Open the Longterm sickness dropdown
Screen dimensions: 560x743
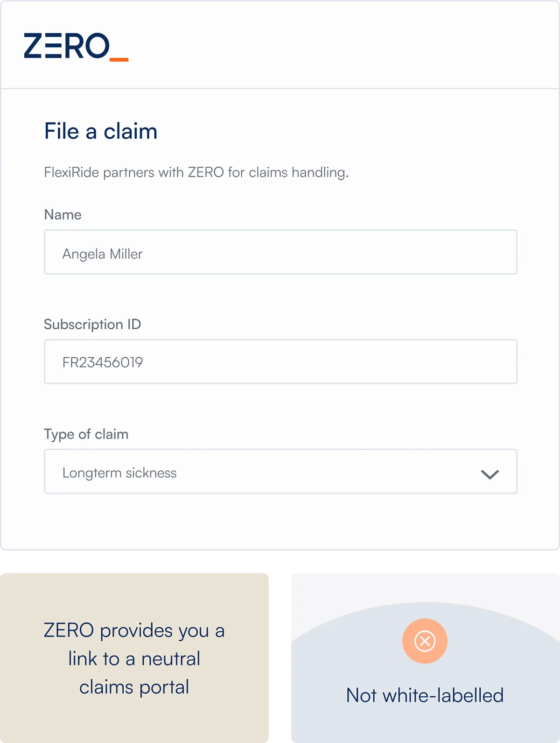coord(280,472)
